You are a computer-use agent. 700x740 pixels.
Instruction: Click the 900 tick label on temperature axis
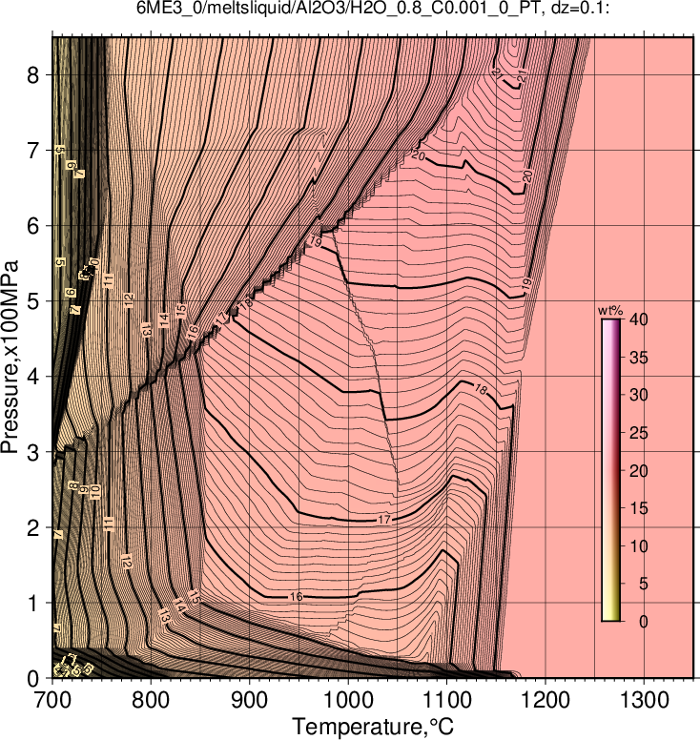click(249, 700)
